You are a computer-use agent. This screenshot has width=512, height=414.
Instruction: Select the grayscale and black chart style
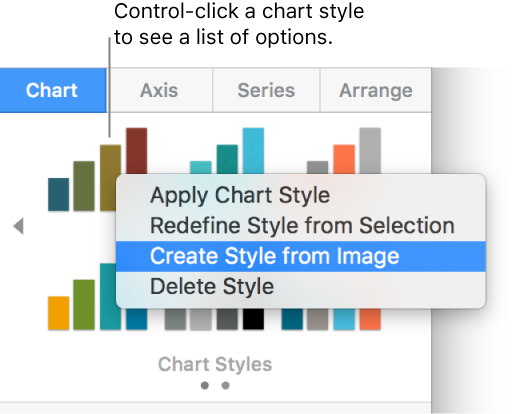[214, 319]
